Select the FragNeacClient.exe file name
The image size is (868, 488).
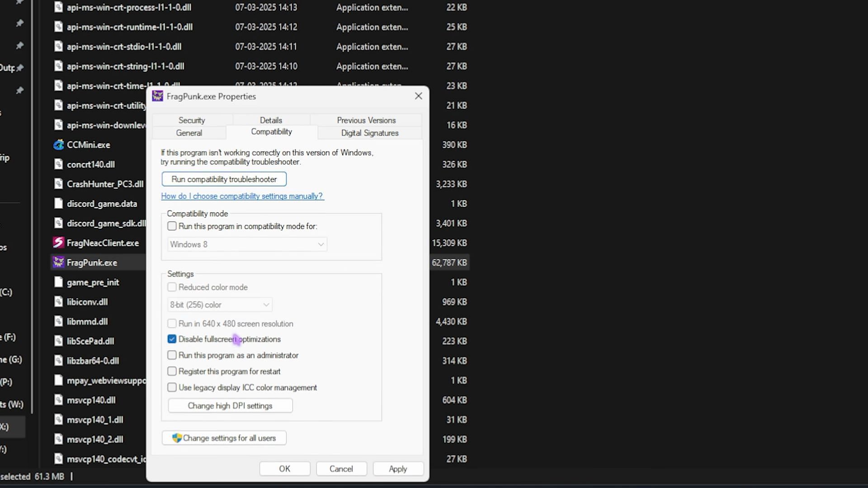pyautogui.click(x=103, y=243)
